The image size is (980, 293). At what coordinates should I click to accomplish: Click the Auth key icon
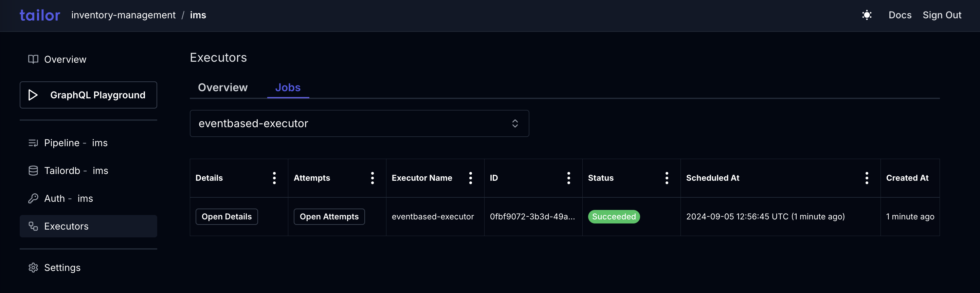click(x=33, y=198)
